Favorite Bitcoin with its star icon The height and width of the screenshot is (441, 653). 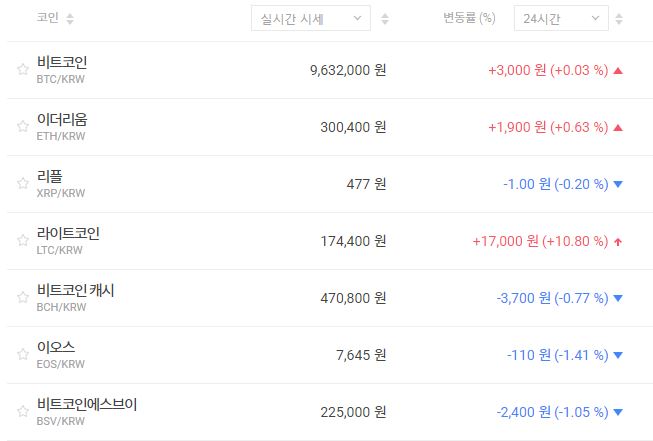pyautogui.click(x=22, y=70)
